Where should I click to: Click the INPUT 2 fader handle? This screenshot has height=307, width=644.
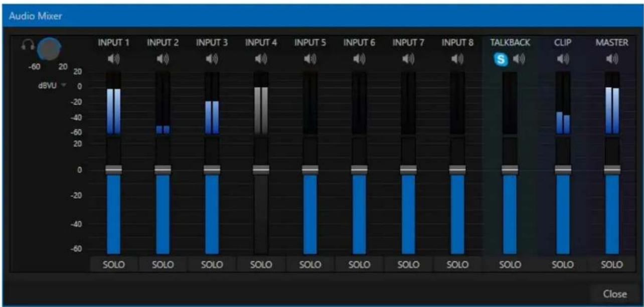[163, 170]
